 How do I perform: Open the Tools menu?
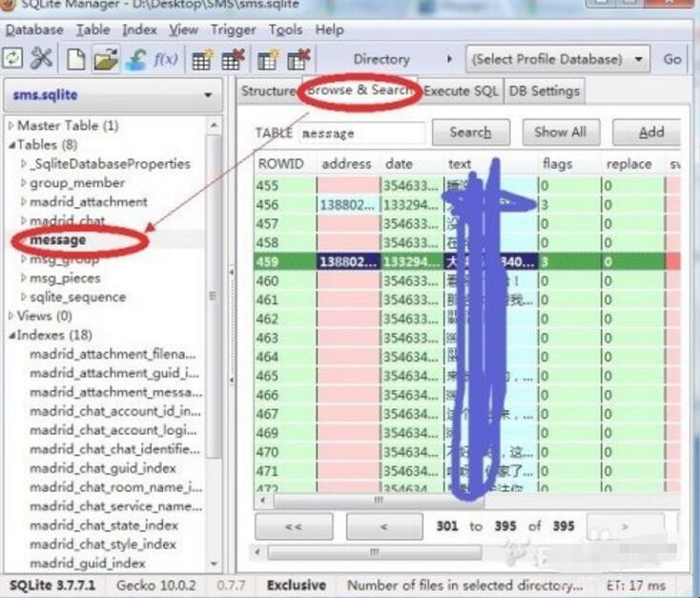[285, 30]
